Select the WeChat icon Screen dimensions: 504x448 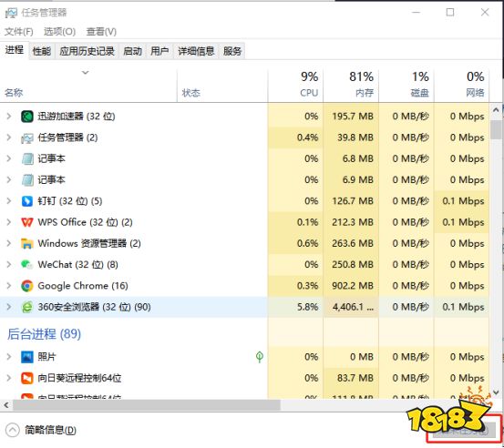[x=27, y=265]
